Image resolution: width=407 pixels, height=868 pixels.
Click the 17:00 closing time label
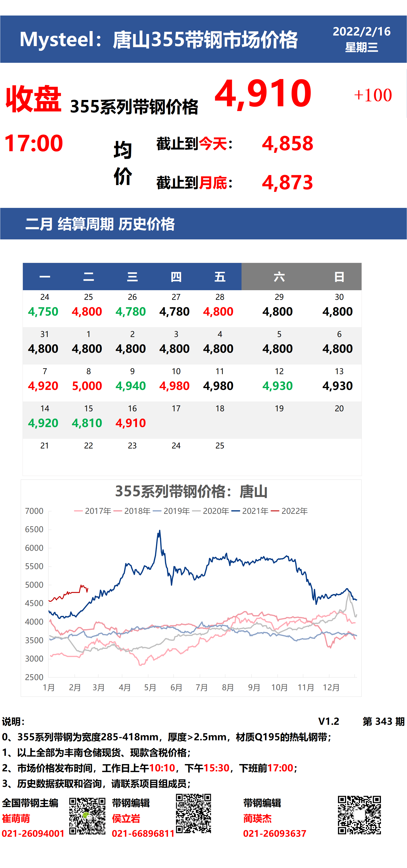pos(33,143)
